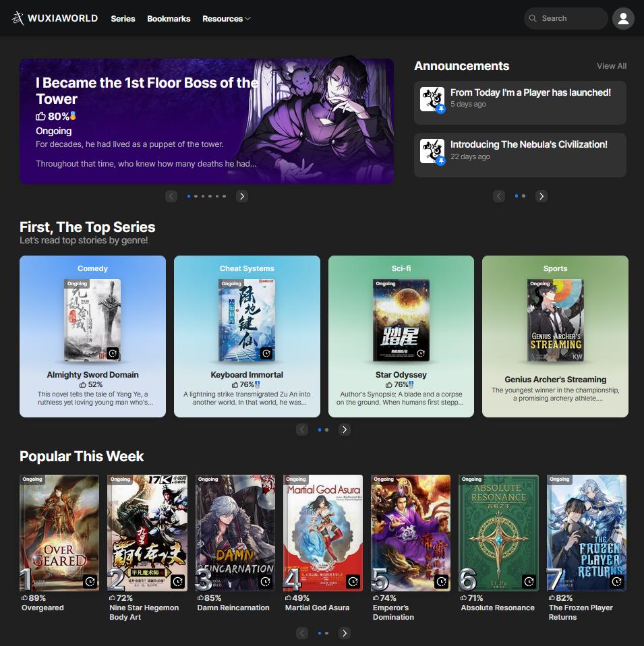This screenshot has width=644, height=646.
Task: Select second Popular This Week page dot
Action: pos(327,633)
